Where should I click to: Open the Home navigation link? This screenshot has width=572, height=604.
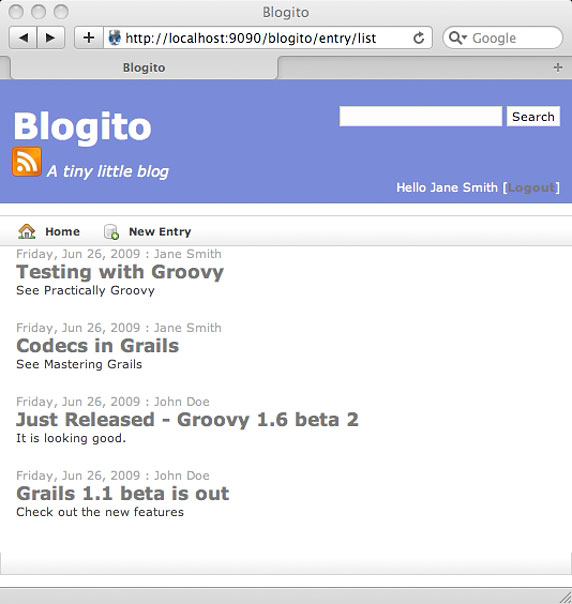(x=62, y=232)
